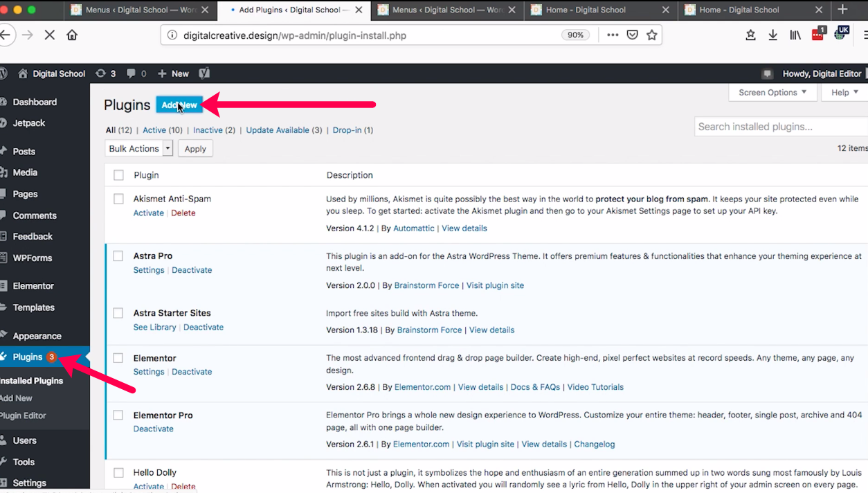Screen dimensions: 868x493
Task: Expand the Help panel
Action: 844,92
